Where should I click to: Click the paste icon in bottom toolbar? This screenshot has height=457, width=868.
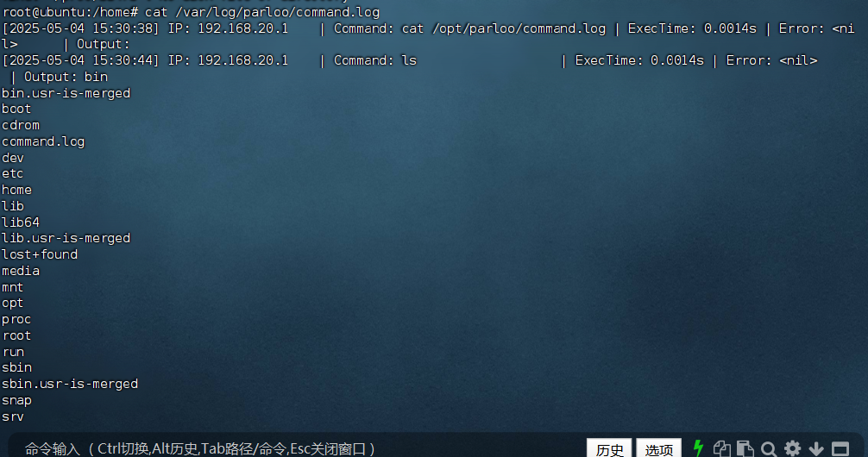pyautogui.click(x=745, y=448)
